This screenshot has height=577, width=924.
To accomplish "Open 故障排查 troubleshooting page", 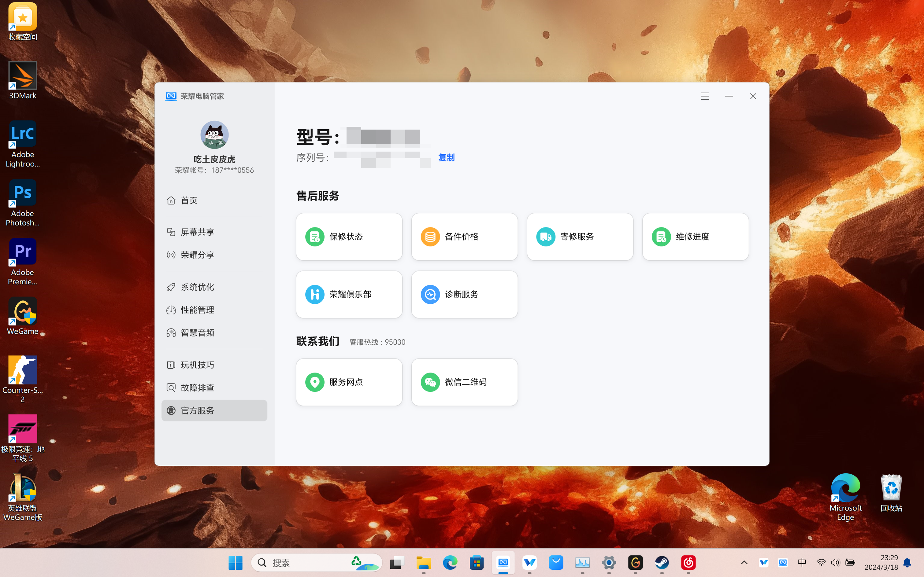I will pyautogui.click(x=197, y=388).
